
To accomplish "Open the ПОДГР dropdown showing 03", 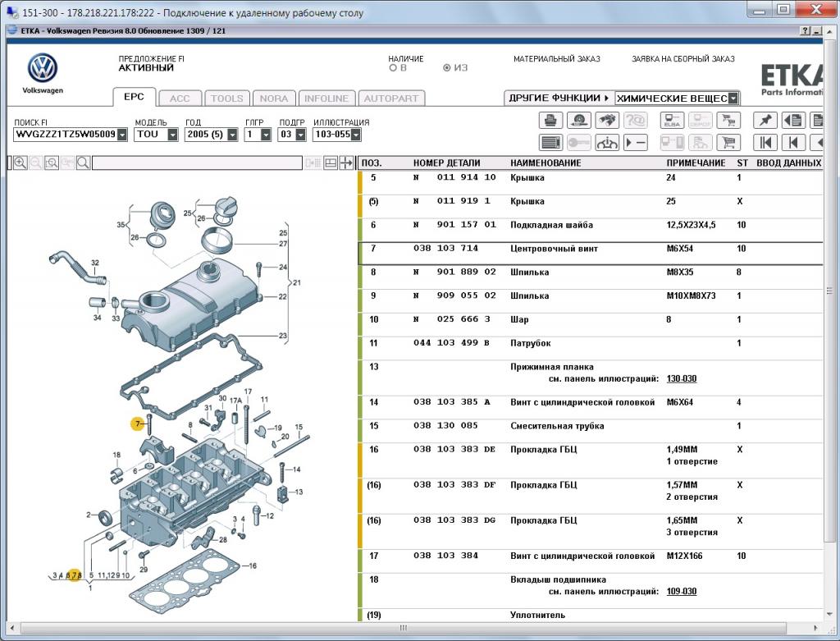I will pyautogui.click(x=300, y=135).
